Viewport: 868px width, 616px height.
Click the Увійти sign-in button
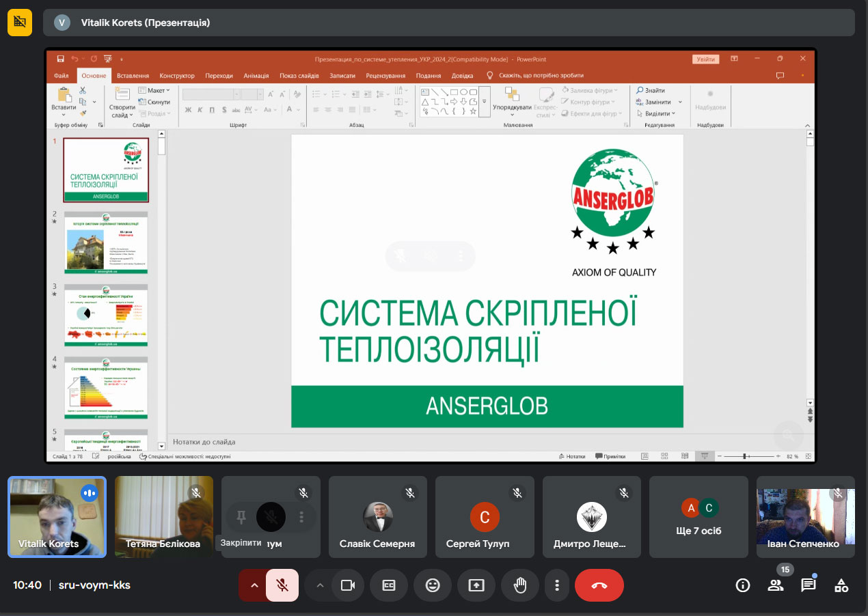(705, 59)
